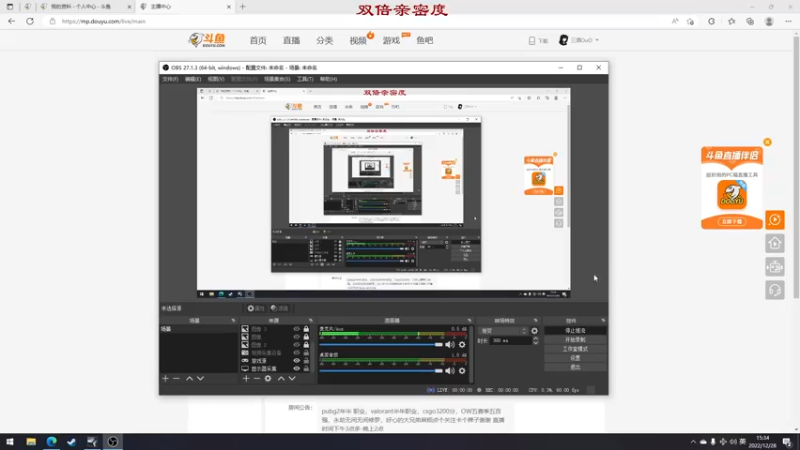Viewport: 800px width, 450px height.
Task: Add a new source with the plus icon
Action: (x=246, y=379)
